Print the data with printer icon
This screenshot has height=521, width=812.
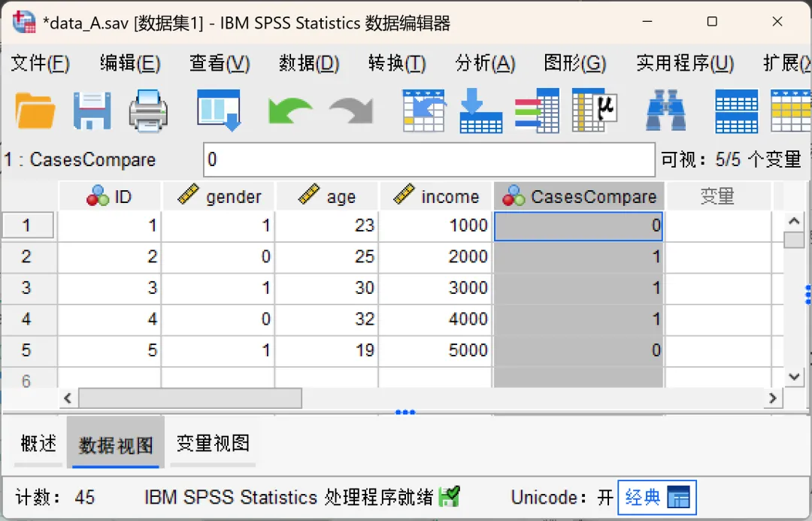[148, 111]
